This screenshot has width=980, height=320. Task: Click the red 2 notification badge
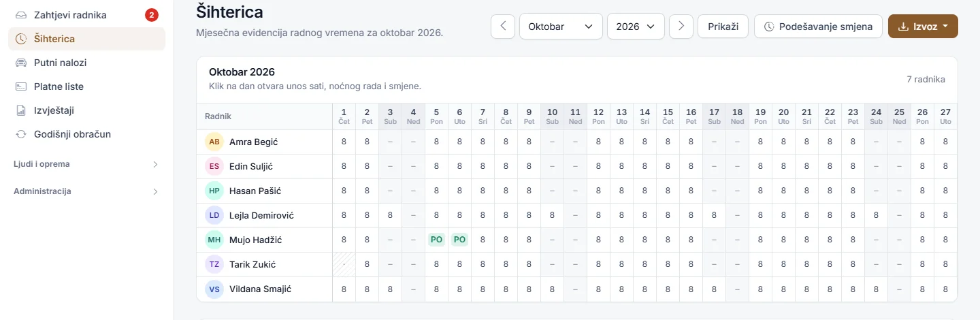click(152, 15)
